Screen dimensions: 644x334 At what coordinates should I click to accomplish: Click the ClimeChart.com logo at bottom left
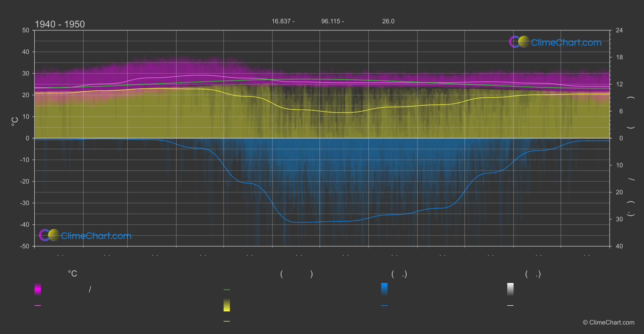pos(85,236)
